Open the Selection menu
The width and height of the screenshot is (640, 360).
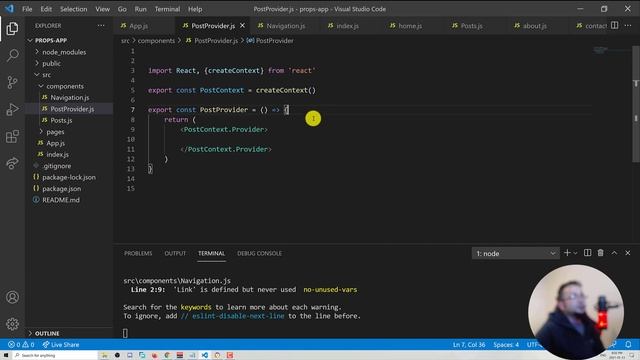click(x=73, y=9)
